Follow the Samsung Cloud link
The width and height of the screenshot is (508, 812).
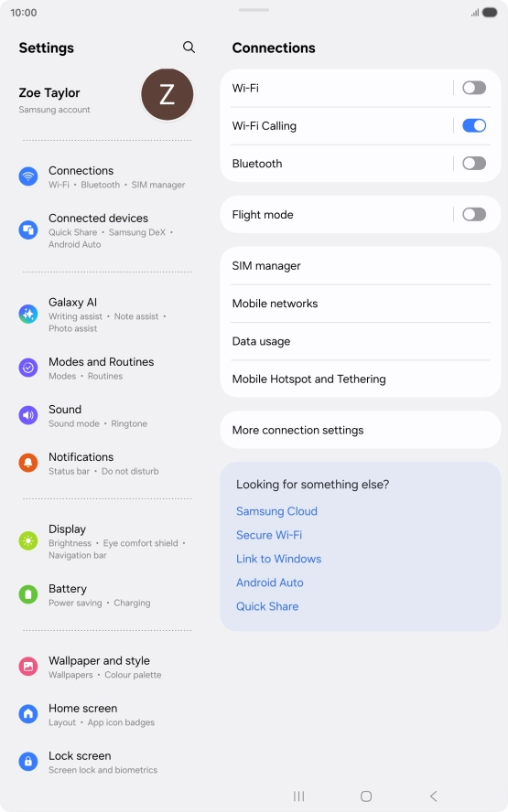pos(276,511)
